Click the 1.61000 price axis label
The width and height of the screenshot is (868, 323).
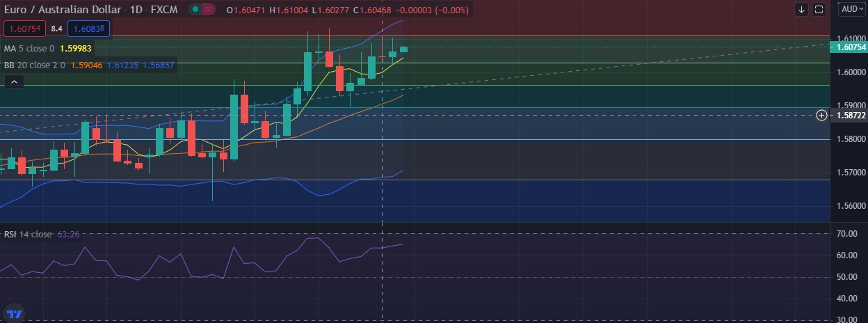pos(851,38)
